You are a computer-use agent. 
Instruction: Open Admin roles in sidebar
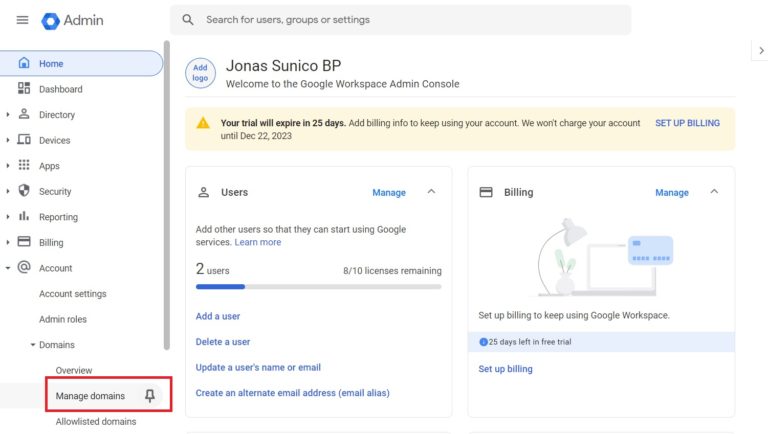(63, 319)
